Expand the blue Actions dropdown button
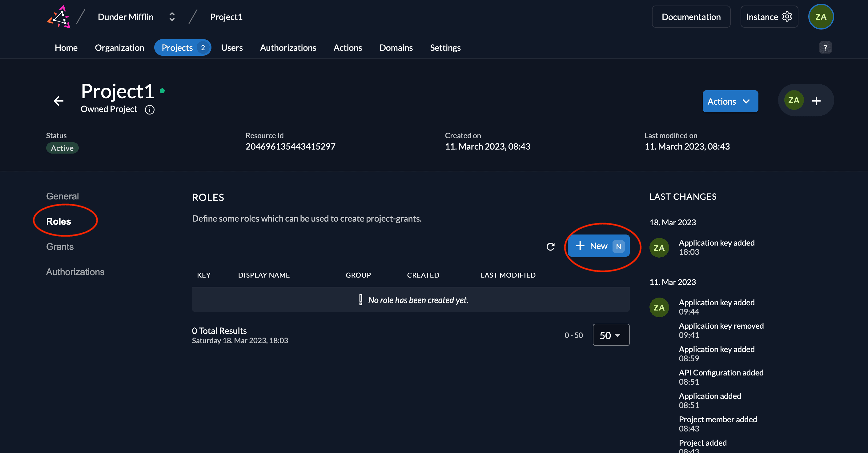This screenshot has width=868, height=453. (x=730, y=101)
